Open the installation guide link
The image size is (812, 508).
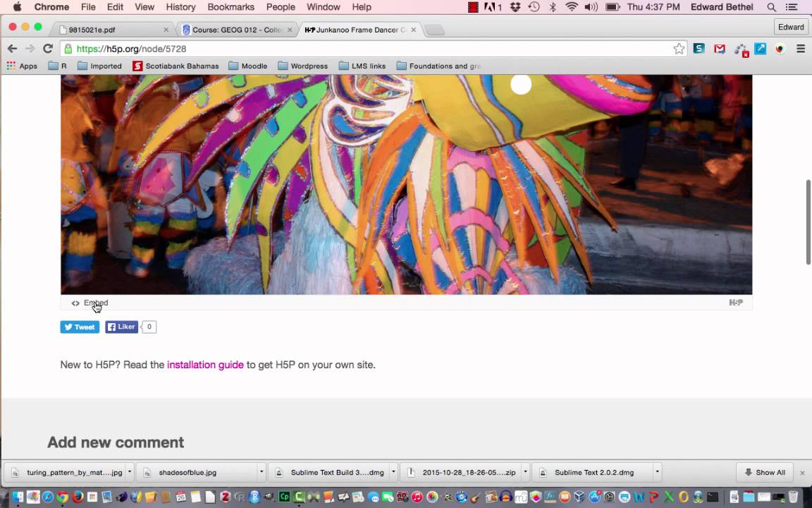coord(205,364)
